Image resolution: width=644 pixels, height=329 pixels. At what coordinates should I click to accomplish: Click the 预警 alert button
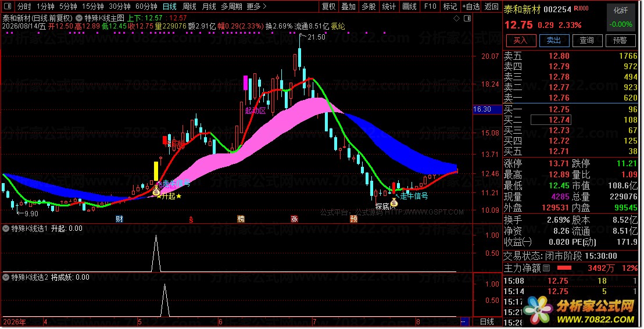coord(620,40)
